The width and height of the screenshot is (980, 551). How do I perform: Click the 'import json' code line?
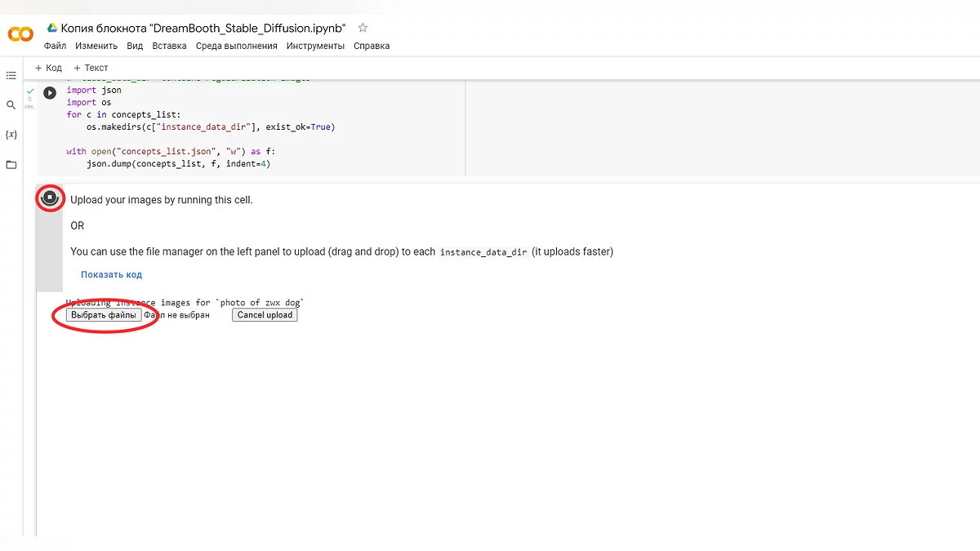click(x=94, y=91)
